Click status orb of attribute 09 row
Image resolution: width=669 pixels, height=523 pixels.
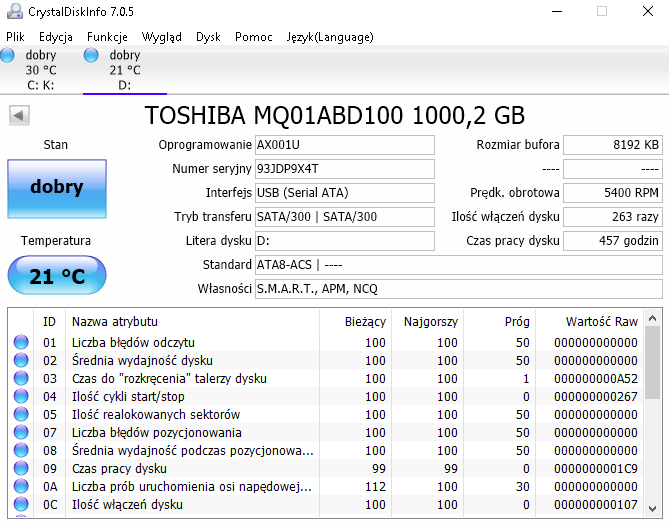coord(21,468)
